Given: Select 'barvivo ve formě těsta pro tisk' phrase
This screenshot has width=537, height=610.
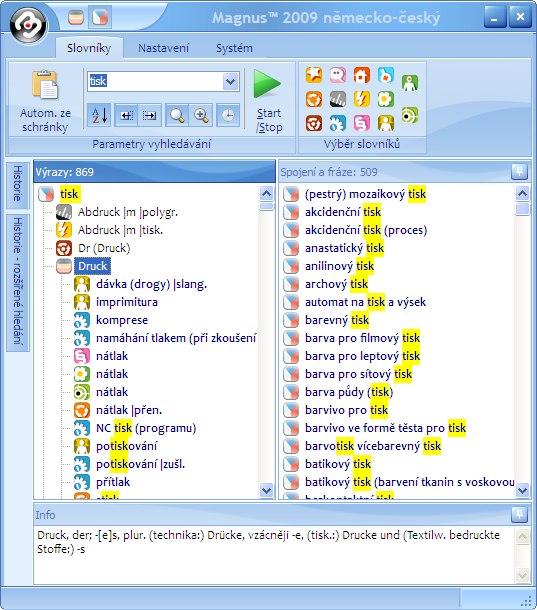Looking at the screenshot, I should tap(385, 428).
